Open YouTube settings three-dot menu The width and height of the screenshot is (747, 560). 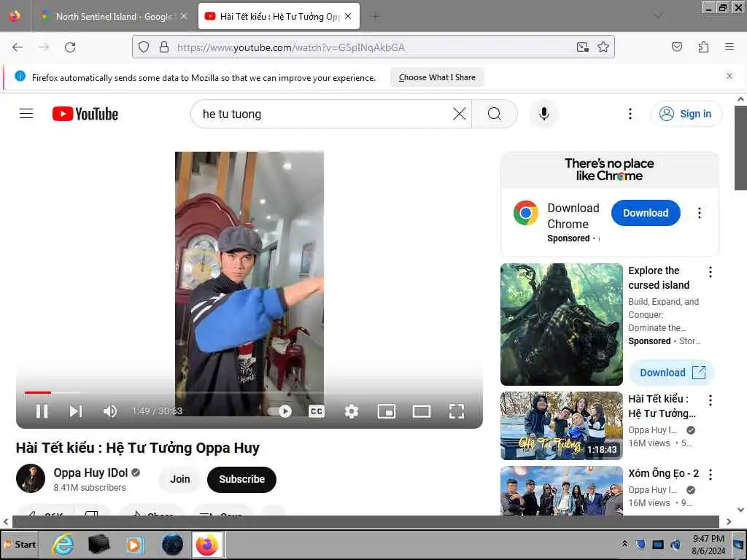tap(630, 114)
